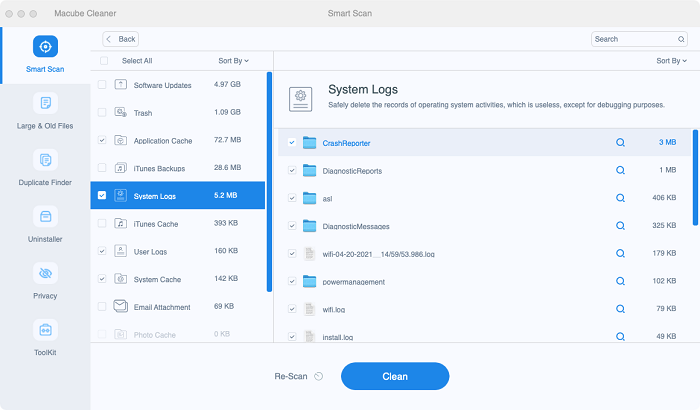
Task: Uncheck the powermanagement checkbox
Action: coord(292,281)
